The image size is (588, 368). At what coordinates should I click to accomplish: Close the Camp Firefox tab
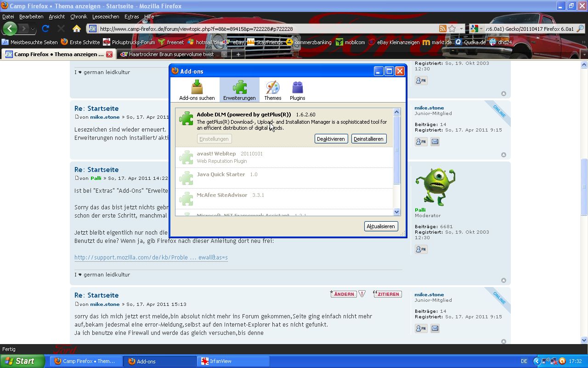pos(109,54)
